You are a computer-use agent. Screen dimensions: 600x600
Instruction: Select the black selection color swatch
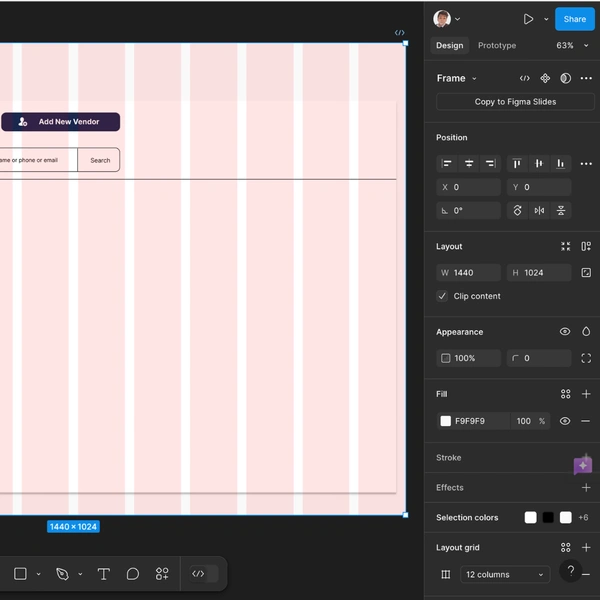point(548,517)
